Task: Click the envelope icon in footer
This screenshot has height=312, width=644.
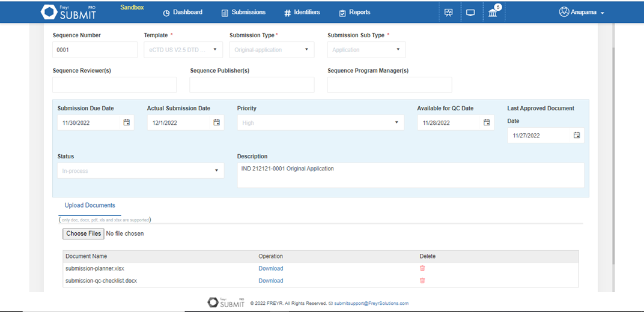Action: (330, 304)
